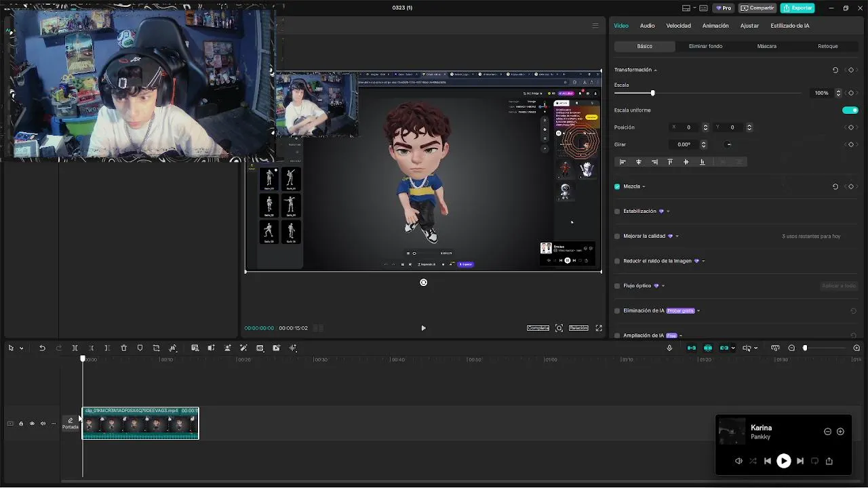Select the Eliminar fondo subtab
This screenshot has width=868, height=488.
tap(705, 46)
